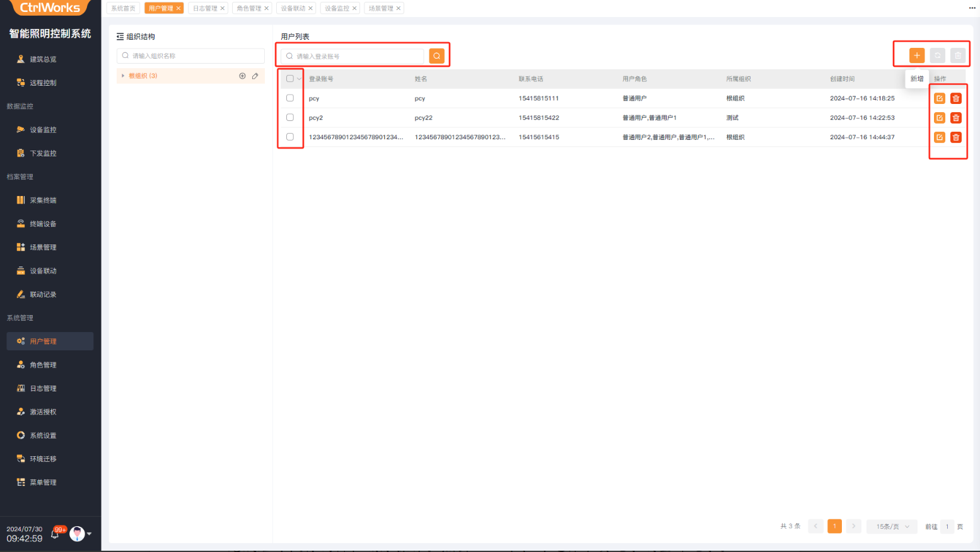Screen dimensions: 980x552
Task: Click the orange plus add-user icon
Action: click(916, 55)
